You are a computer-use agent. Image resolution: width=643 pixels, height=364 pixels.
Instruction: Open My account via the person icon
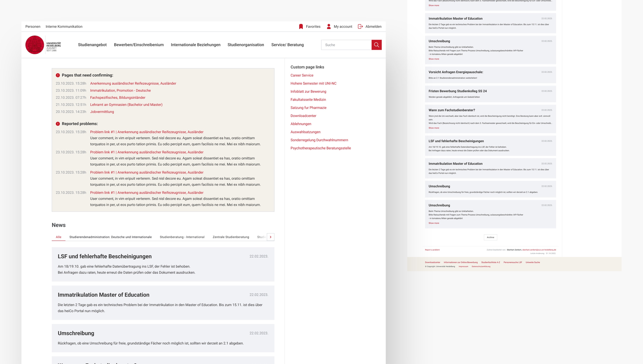coord(329,27)
